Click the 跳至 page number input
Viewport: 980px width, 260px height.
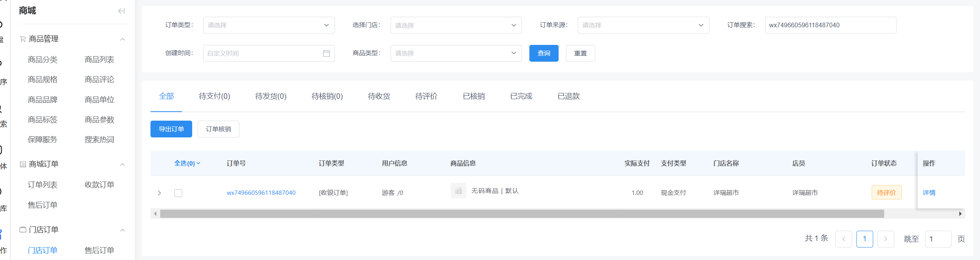point(938,239)
